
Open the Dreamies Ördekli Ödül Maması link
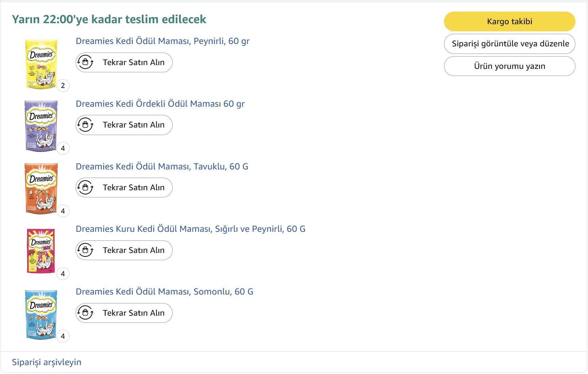[x=160, y=104]
